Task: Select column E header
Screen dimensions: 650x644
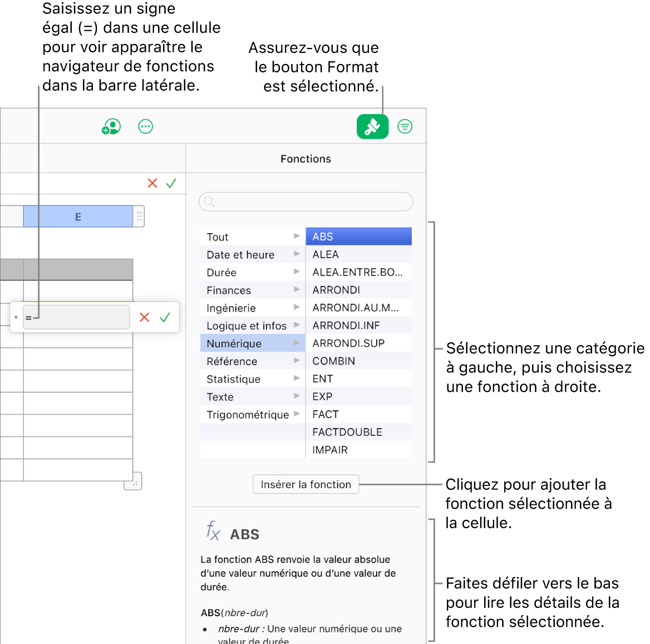Action: click(78, 216)
